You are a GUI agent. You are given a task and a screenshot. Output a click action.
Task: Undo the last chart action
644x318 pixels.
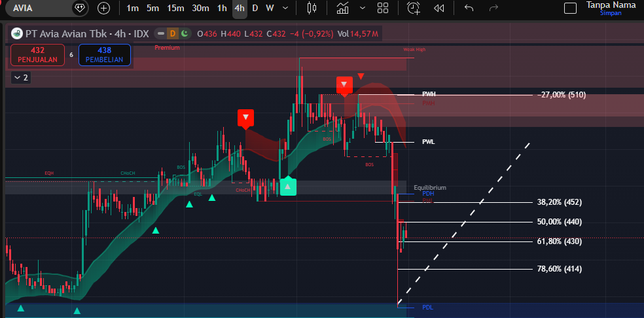click(x=469, y=8)
